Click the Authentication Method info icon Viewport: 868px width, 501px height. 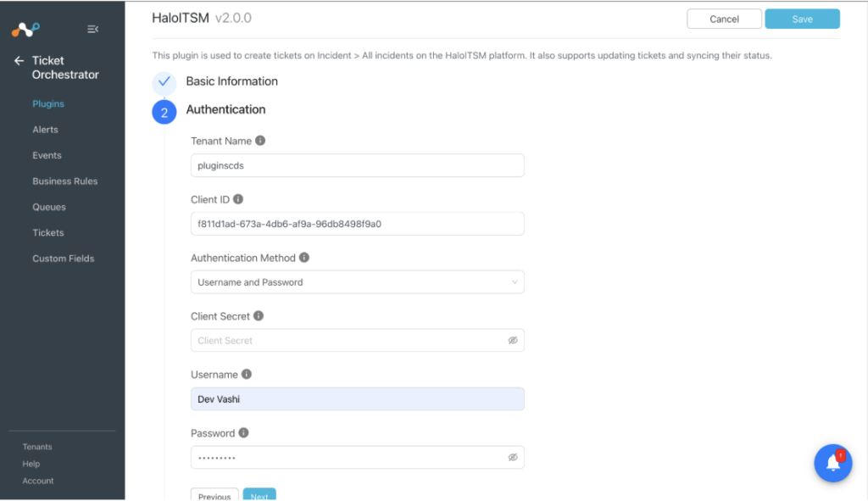pos(304,258)
